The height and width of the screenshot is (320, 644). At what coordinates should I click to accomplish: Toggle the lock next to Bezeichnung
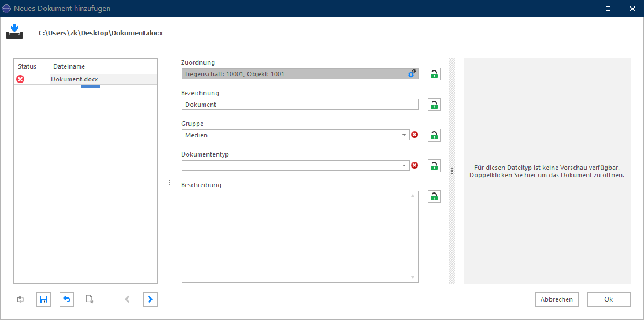pyautogui.click(x=434, y=105)
